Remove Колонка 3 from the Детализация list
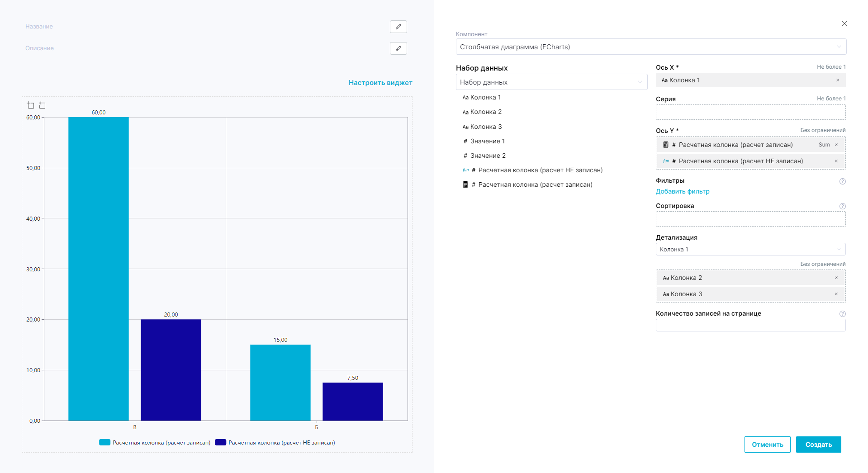 coord(836,294)
